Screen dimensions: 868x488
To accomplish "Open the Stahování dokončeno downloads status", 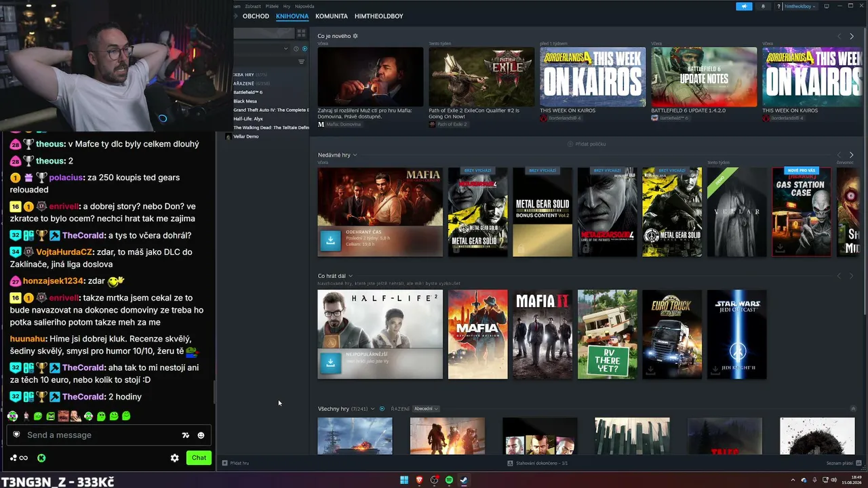I will click(x=537, y=463).
